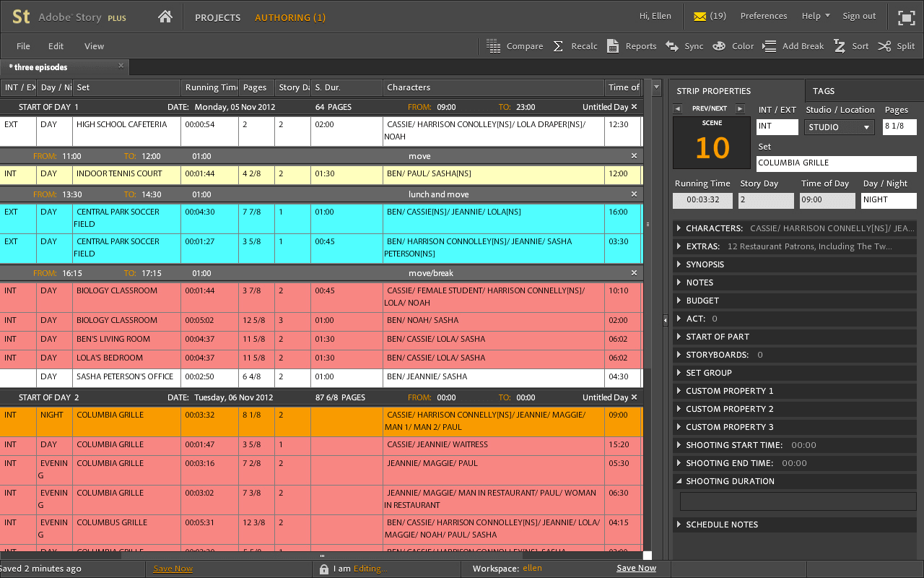This screenshot has width=924, height=578.
Task: Delete Start of Day 2 banner
Action: pos(634,397)
